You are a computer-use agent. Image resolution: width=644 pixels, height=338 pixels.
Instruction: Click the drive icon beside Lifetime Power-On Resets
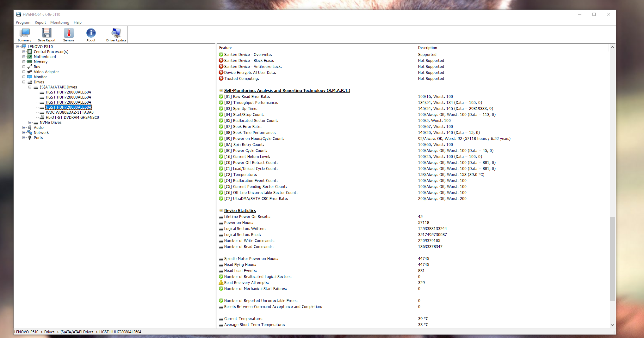point(221,217)
